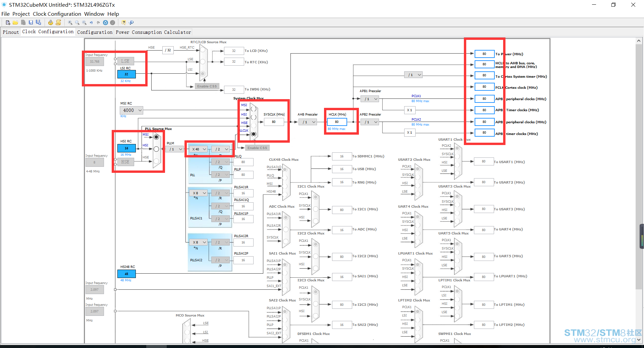
Task: Open the Project menu
Action: click(x=21, y=14)
